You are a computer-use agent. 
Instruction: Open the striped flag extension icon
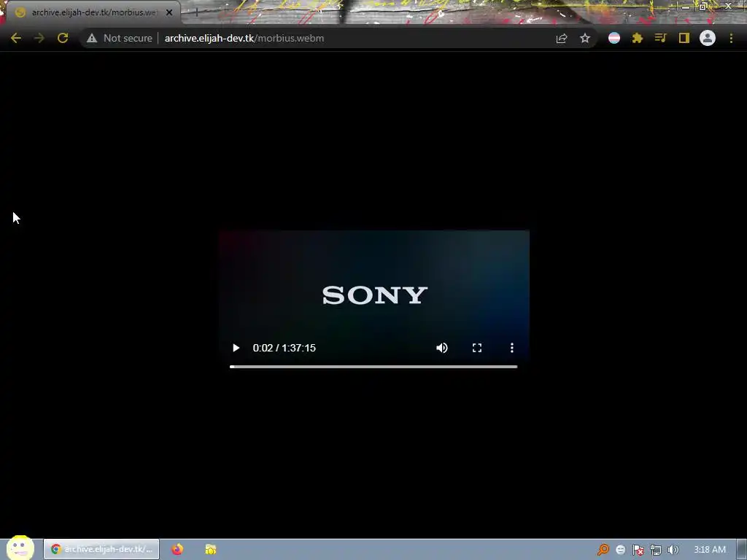[x=614, y=38]
